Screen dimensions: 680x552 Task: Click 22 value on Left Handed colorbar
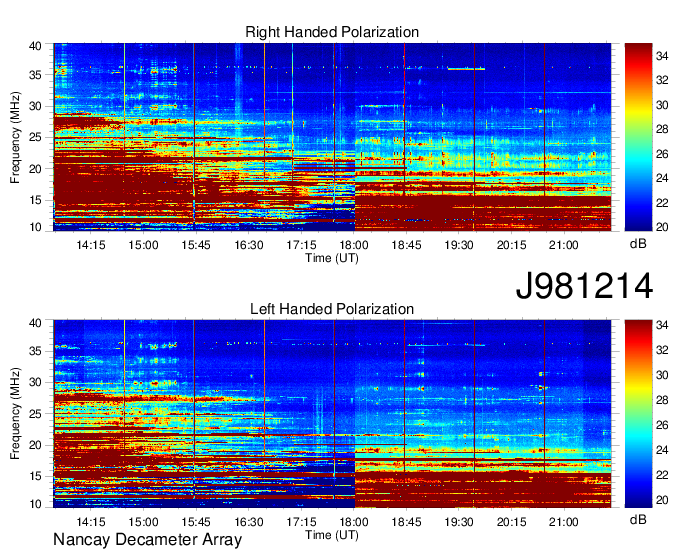[x=662, y=475]
